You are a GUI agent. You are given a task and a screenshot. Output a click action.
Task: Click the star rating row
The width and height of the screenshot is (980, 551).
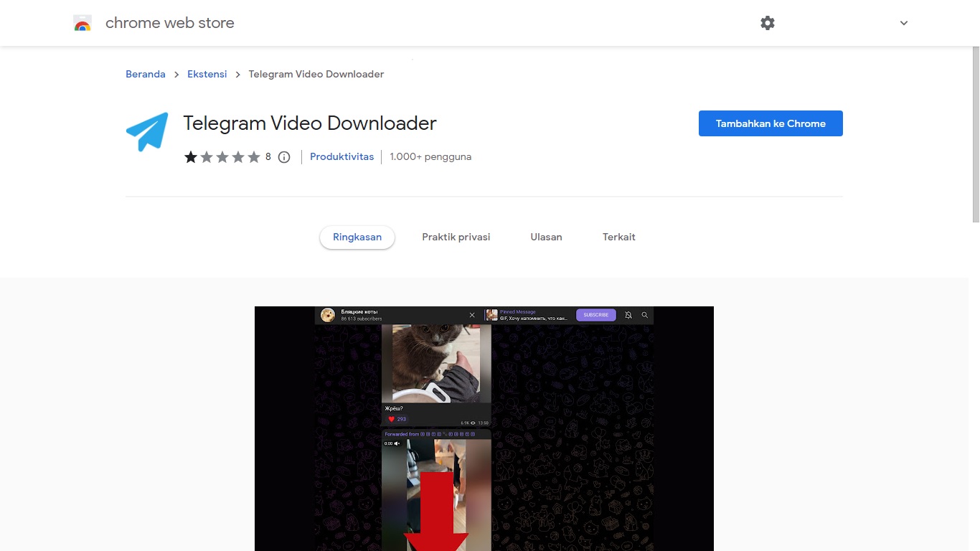point(222,157)
